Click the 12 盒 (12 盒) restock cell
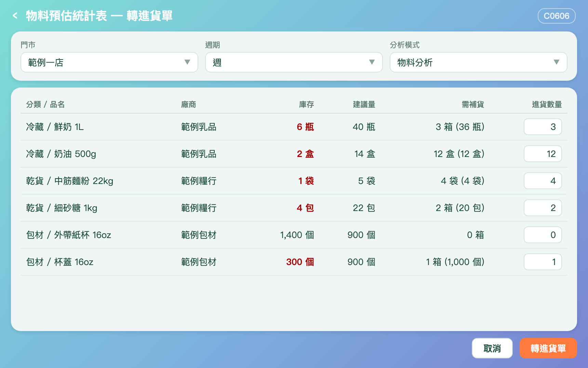The width and height of the screenshot is (588, 368). (459, 154)
